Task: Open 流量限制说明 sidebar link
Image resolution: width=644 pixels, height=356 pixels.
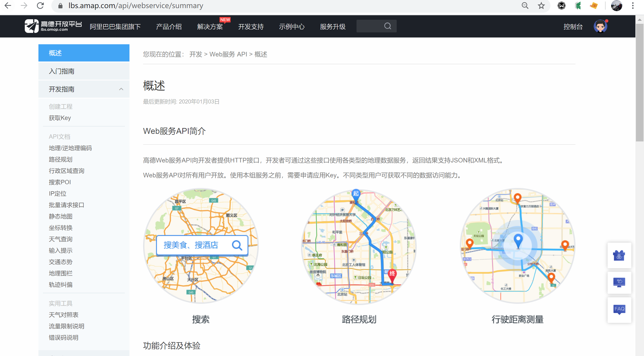Action: pyautogui.click(x=66, y=326)
